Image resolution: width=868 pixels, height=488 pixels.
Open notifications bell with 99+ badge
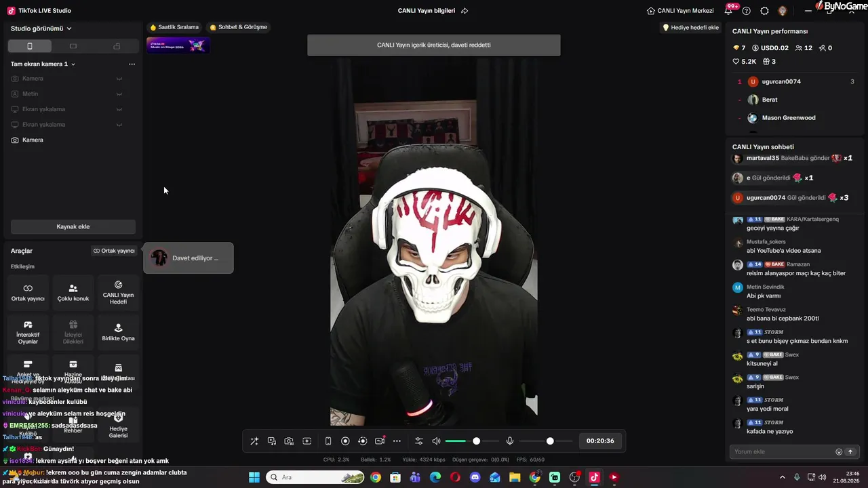730,10
